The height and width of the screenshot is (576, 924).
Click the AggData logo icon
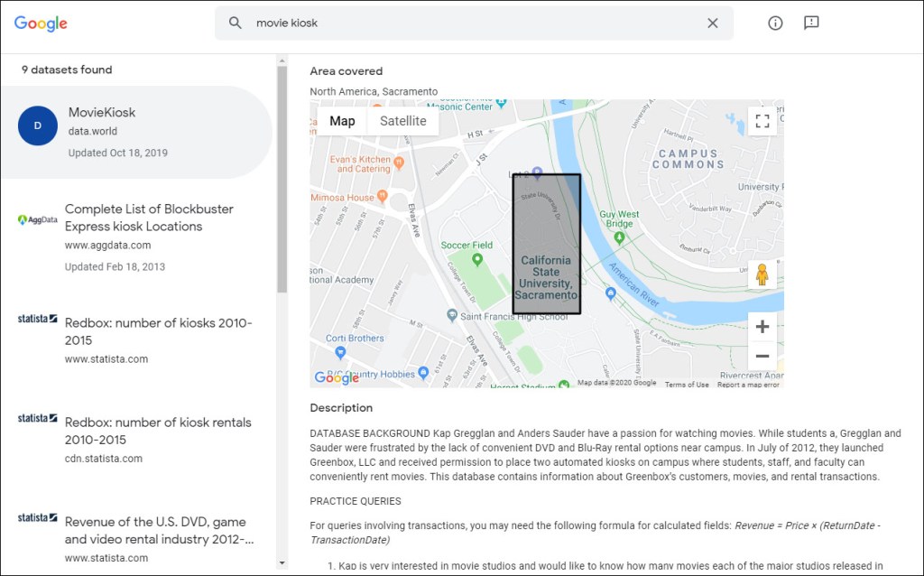[x=38, y=220]
